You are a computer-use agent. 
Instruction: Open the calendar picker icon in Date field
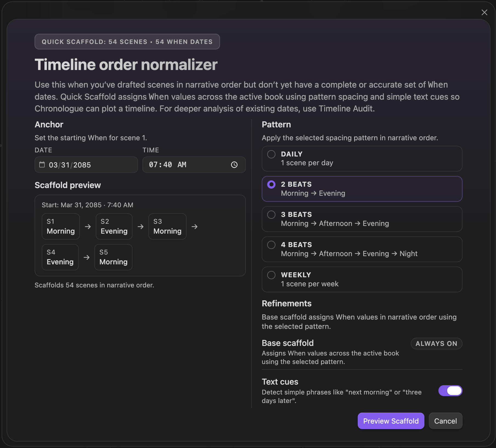point(42,164)
